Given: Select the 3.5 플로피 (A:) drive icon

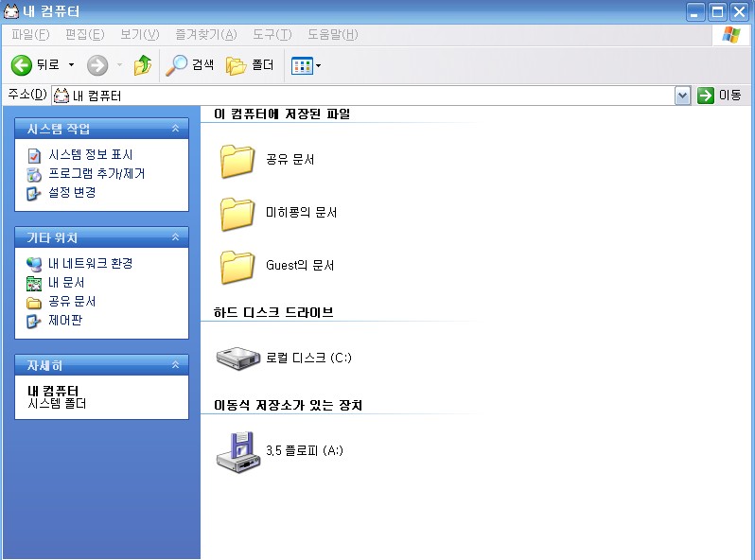Looking at the screenshot, I should tap(238, 451).
